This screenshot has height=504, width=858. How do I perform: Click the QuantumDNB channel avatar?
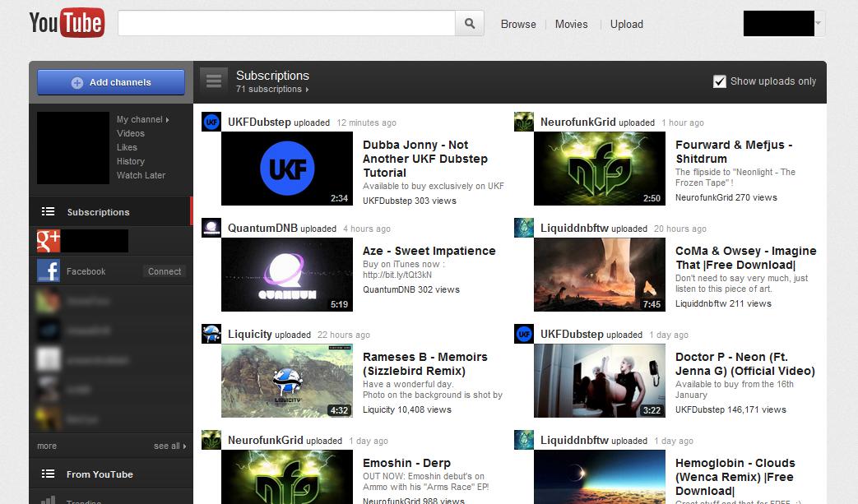(211, 228)
